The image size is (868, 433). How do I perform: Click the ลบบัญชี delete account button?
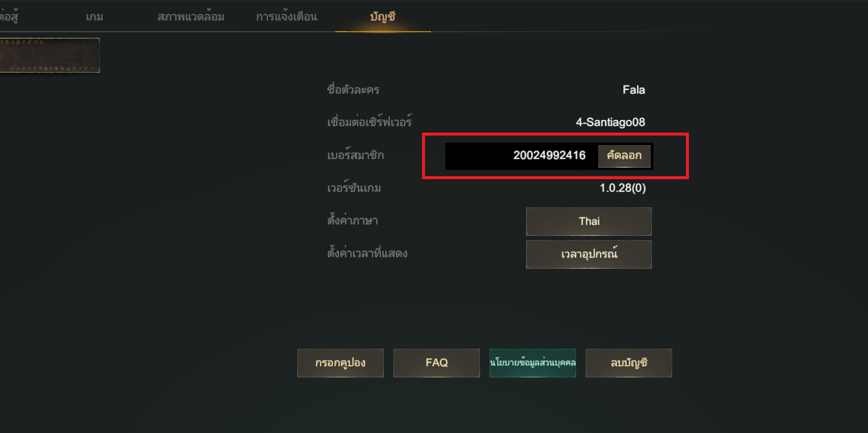[x=629, y=363]
